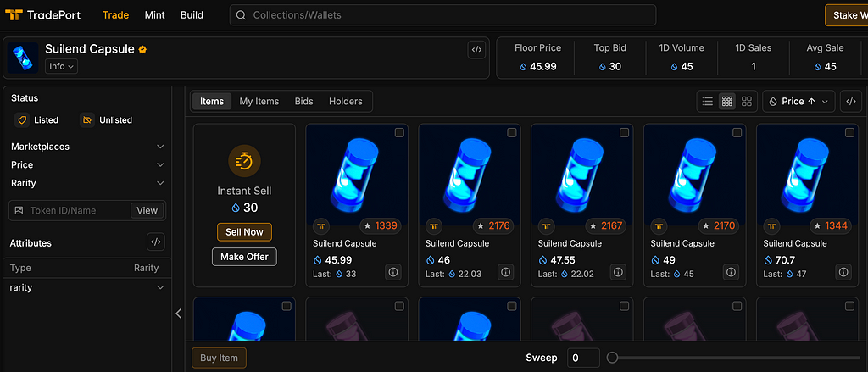The image size is (868, 372).
Task: Collapse sidebar with the left arrow icon
Action: point(178,314)
